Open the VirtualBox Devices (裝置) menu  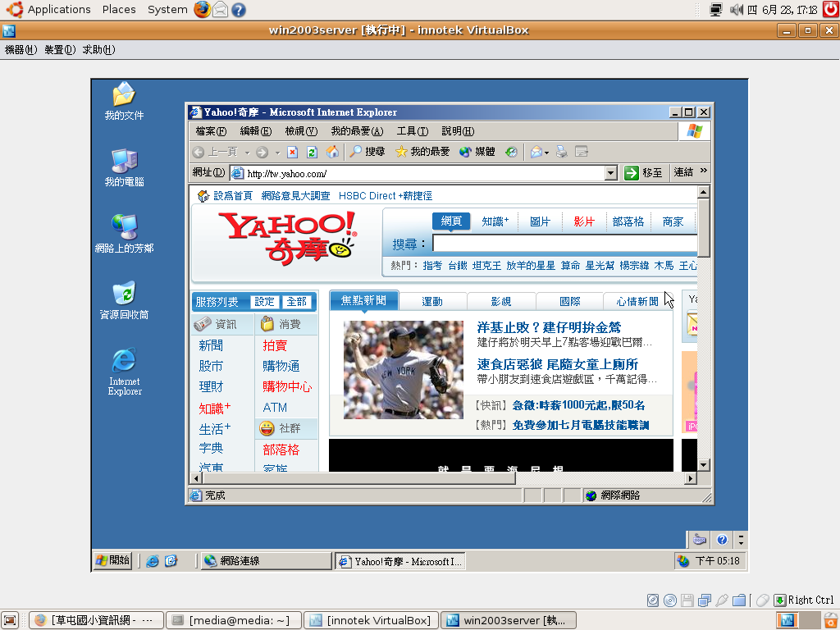pyautogui.click(x=60, y=50)
